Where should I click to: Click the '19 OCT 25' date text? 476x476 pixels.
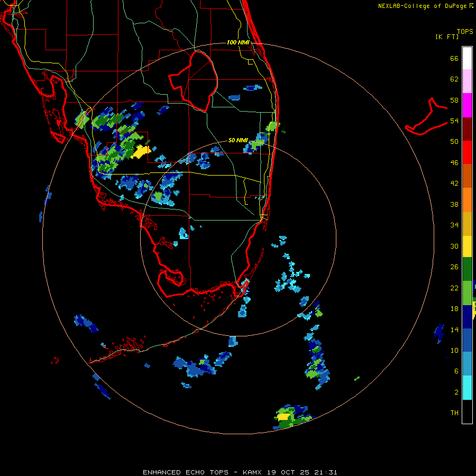(289, 472)
